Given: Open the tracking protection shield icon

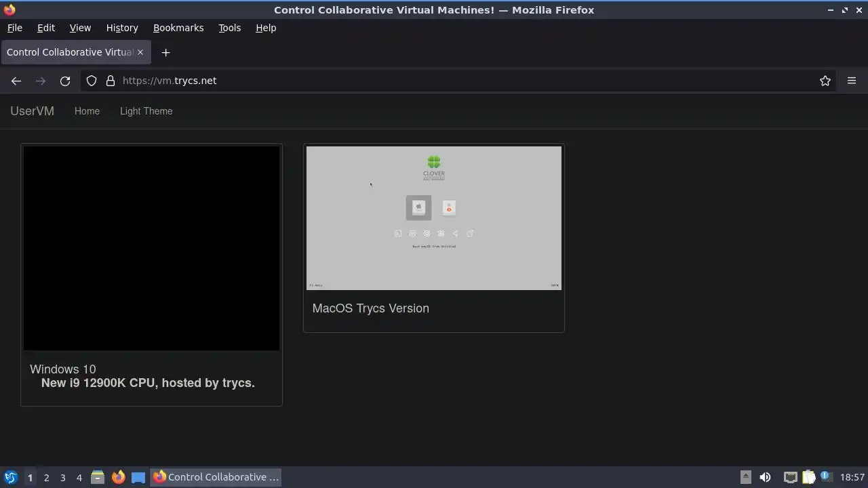Looking at the screenshot, I should tap(92, 81).
